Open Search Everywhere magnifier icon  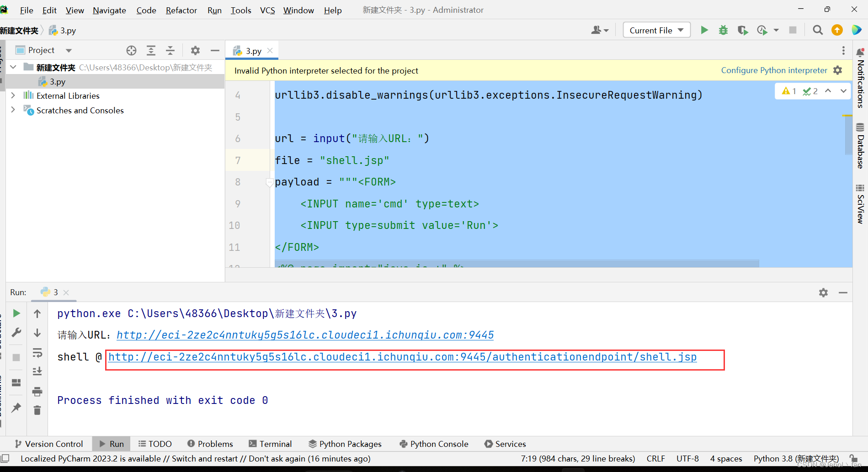point(818,30)
